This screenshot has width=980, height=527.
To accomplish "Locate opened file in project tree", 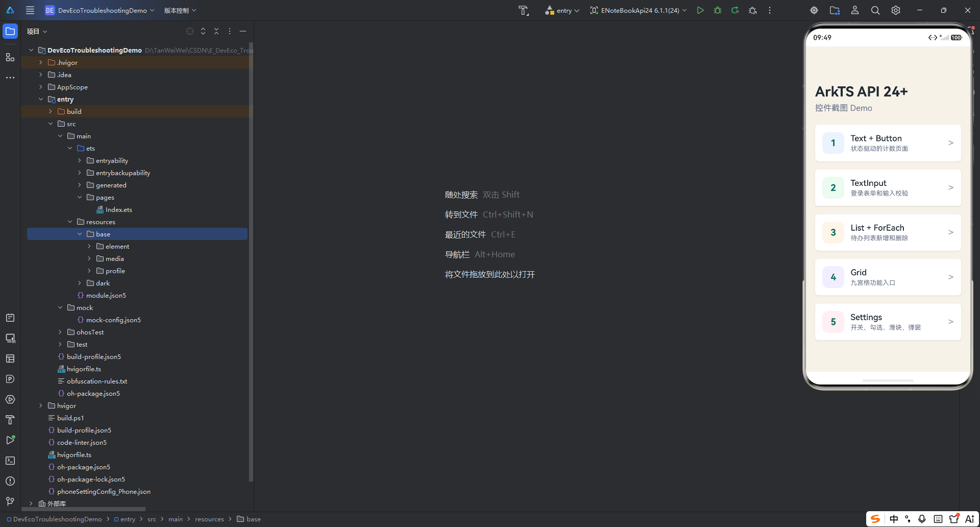I will (190, 31).
